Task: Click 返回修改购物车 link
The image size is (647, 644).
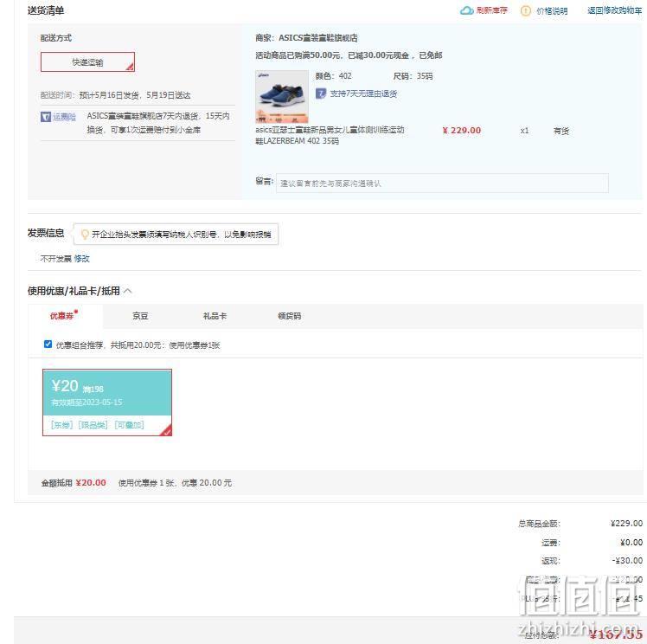Action: [614, 10]
